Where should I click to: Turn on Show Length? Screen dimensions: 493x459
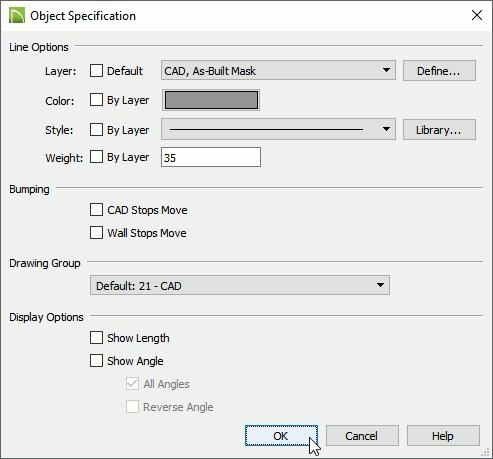96,338
